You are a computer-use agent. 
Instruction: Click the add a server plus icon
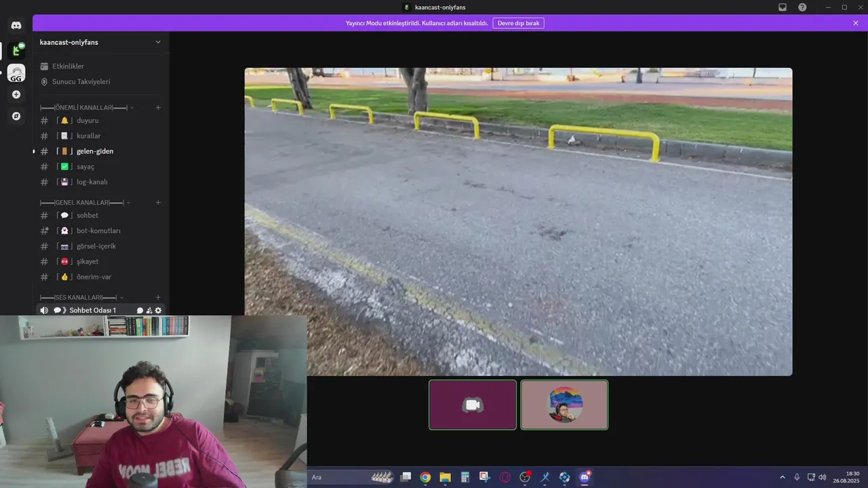click(16, 95)
